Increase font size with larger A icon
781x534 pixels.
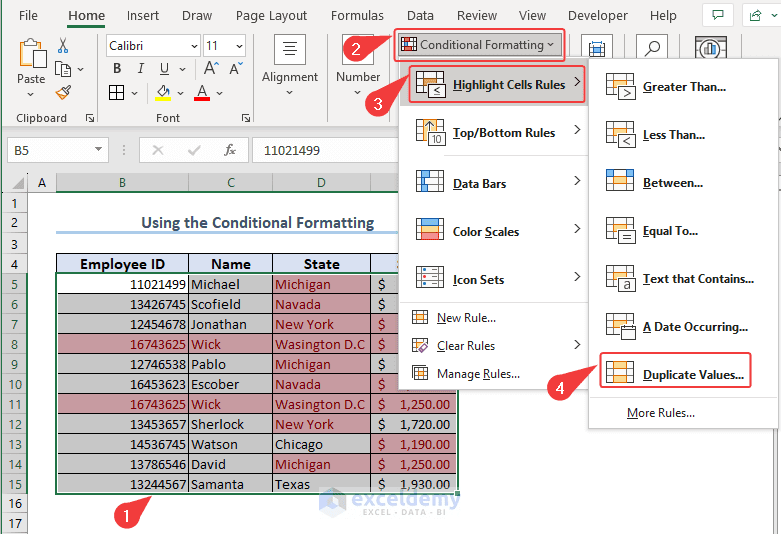[211, 68]
